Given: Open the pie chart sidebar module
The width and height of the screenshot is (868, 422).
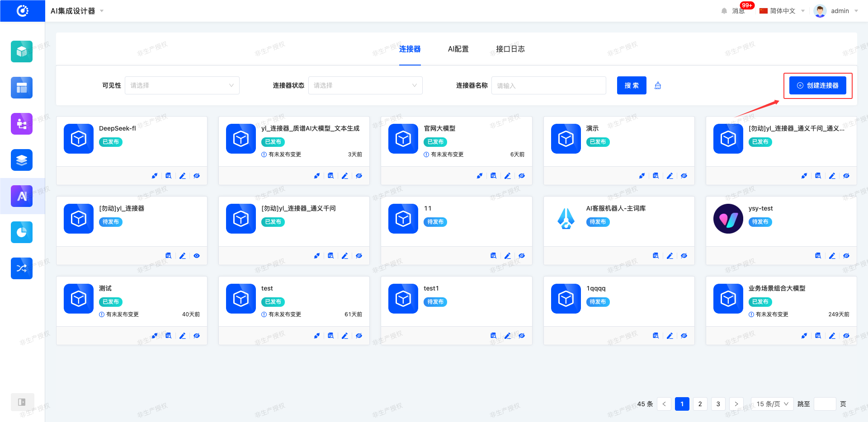Looking at the screenshot, I should coord(22,232).
